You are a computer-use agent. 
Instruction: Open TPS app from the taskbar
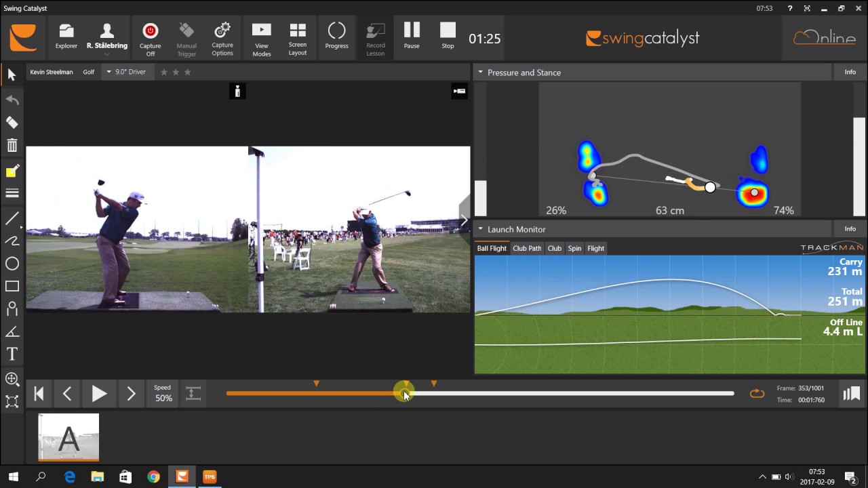[210, 476]
